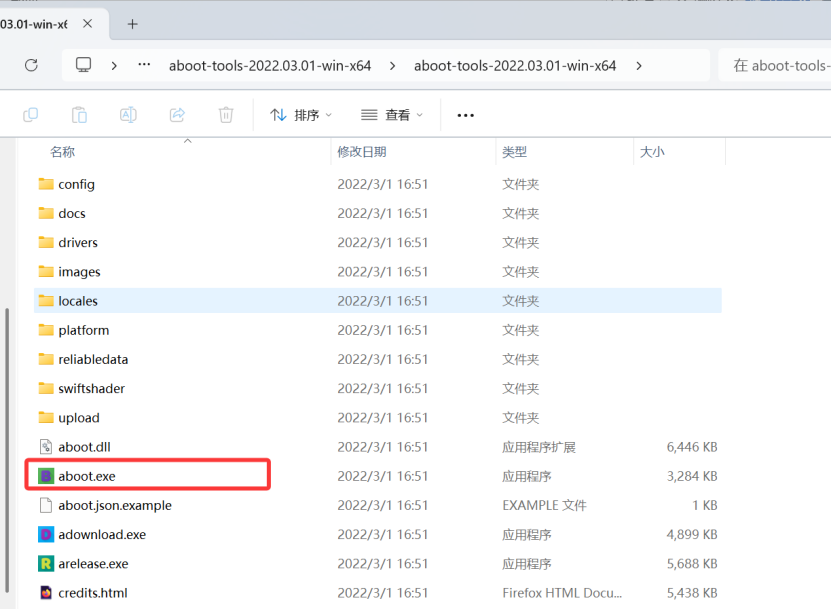Click the delete trash icon

point(226,114)
